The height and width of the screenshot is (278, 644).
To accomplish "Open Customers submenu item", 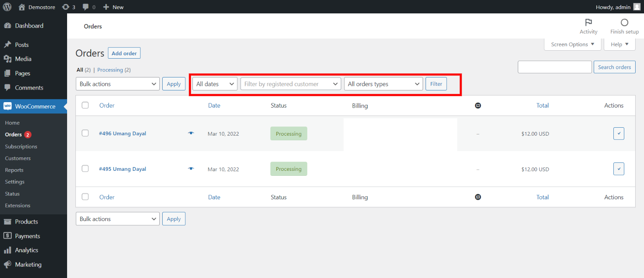I will click(x=18, y=158).
